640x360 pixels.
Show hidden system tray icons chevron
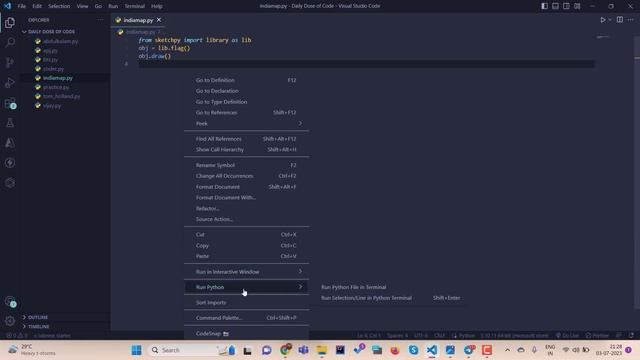507,350
